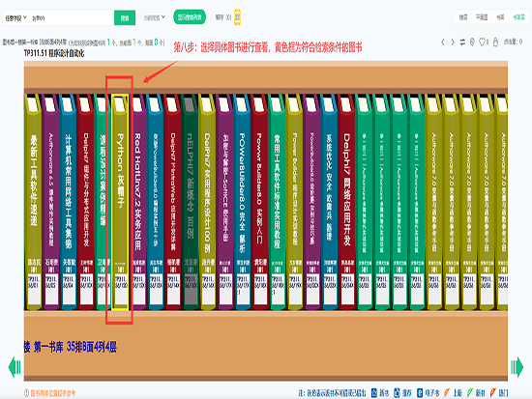Open the 最新工具软件速递 book spine

(x=33, y=202)
